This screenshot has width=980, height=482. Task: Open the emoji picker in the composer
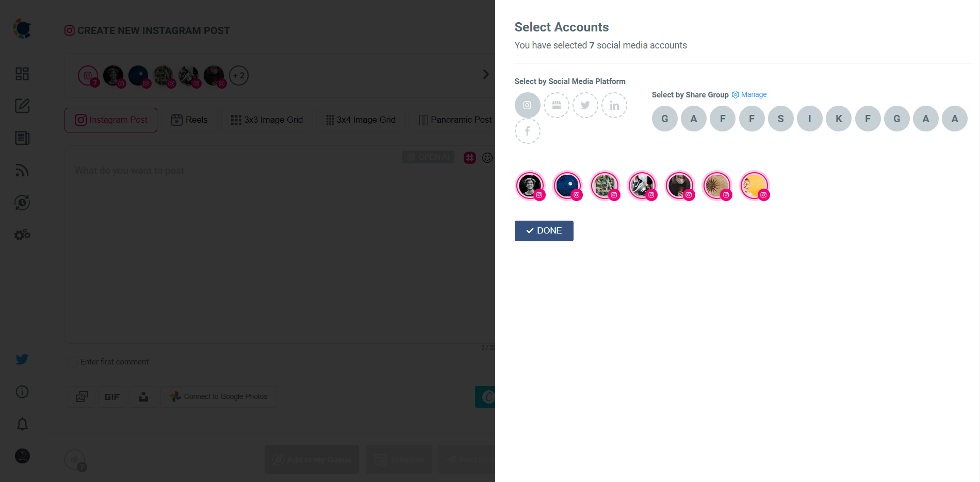click(x=487, y=157)
